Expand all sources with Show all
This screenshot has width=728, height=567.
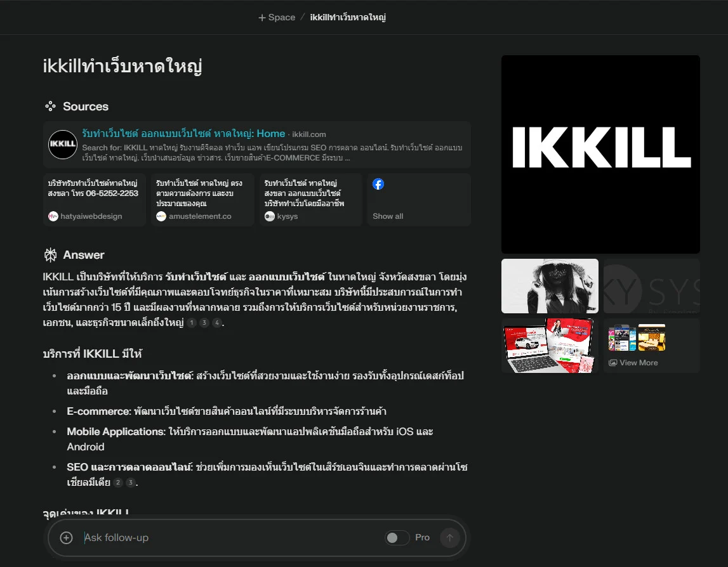coord(388,216)
